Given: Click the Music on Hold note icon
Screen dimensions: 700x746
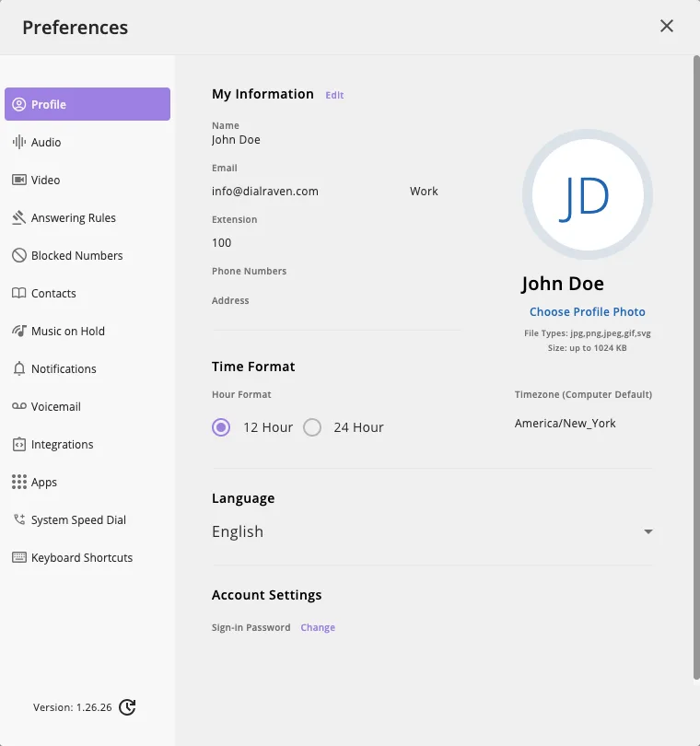Looking at the screenshot, I should coord(19,331).
